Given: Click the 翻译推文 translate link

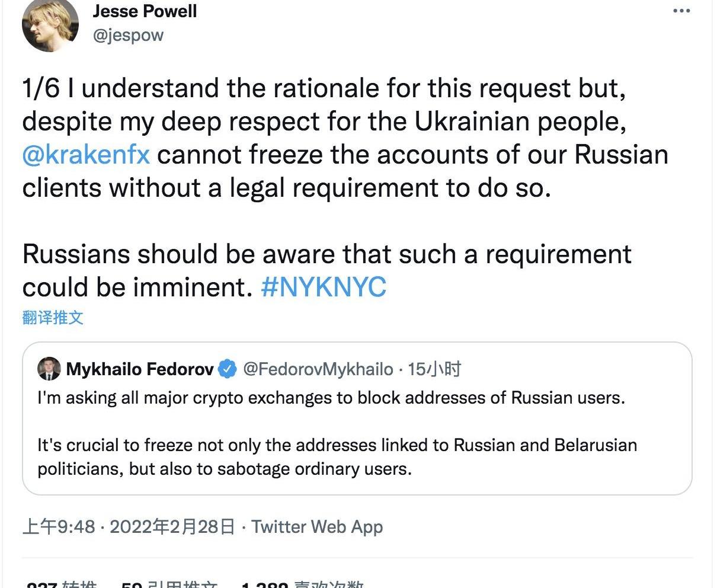Looking at the screenshot, I should [53, 318].
